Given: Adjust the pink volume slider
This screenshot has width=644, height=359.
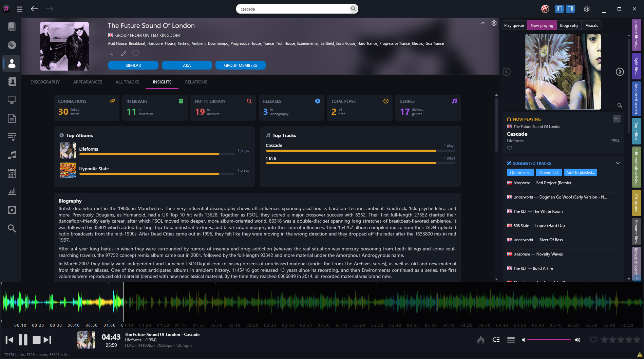Looking at the screenshot, I should pos(549,340).
